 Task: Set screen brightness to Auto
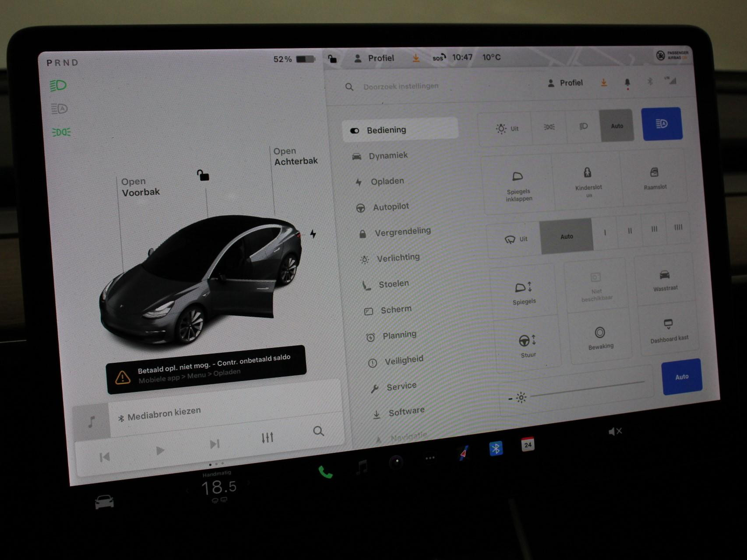coord(682,377)
